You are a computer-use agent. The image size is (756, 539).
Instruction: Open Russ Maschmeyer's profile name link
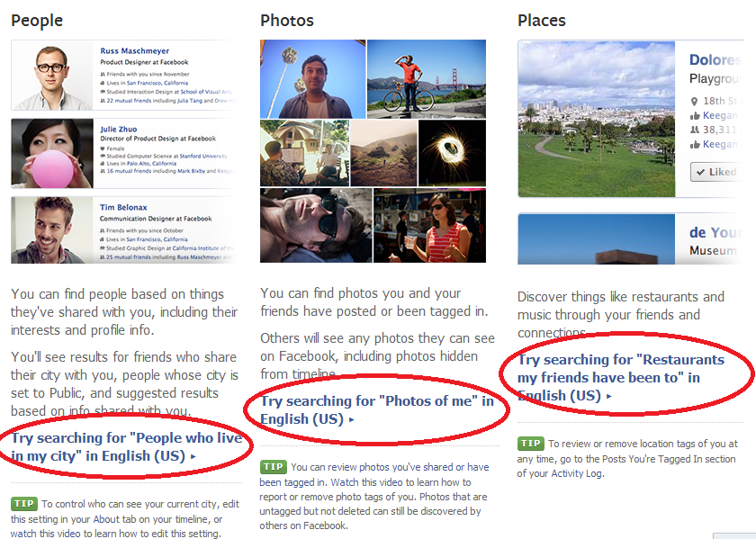(134, 50)
